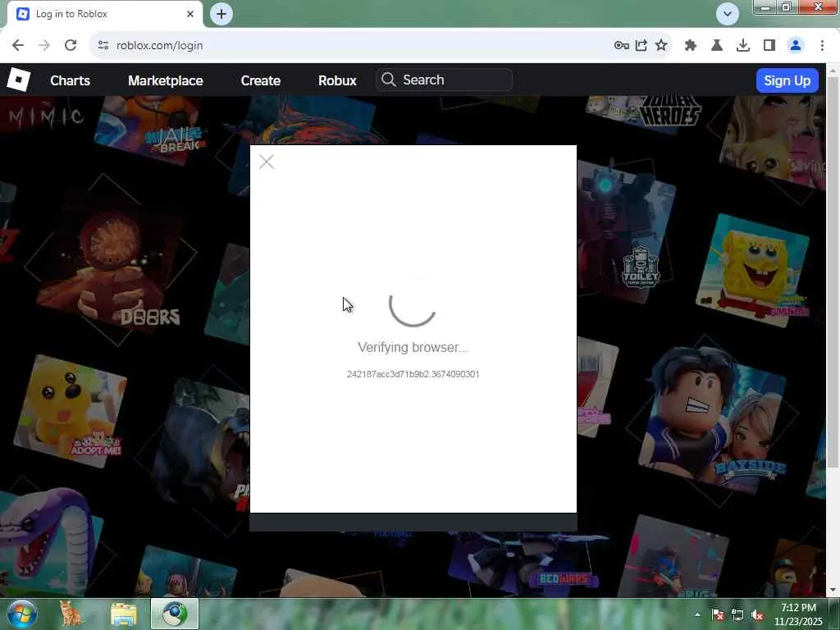Open Create in the Roblox navbar
This screenshot has height=630, width=840.
click(x=260, y=80)
